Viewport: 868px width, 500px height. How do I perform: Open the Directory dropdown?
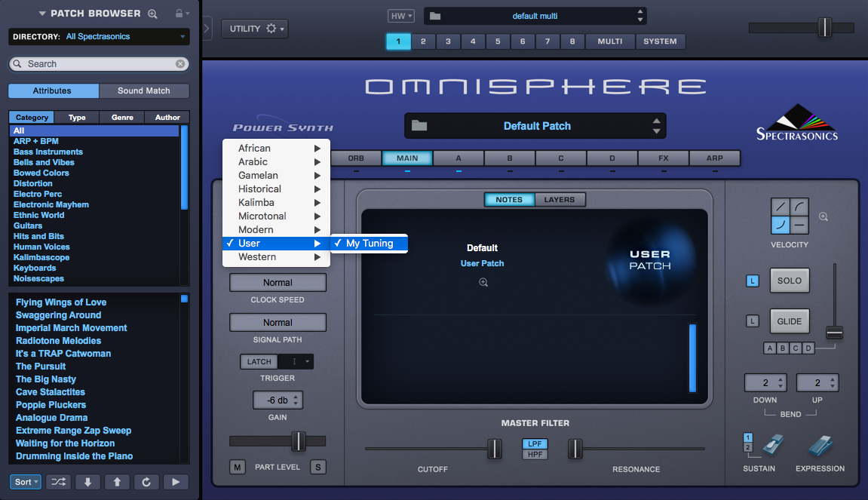click(x=99, y=36)
